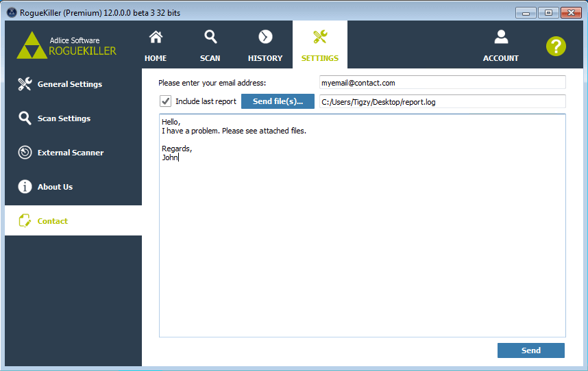Click the External Scanner icon in sidebar

[x=25, y=153]
